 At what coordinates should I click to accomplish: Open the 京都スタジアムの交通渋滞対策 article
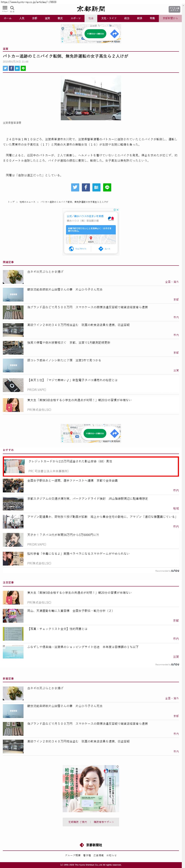88,499
